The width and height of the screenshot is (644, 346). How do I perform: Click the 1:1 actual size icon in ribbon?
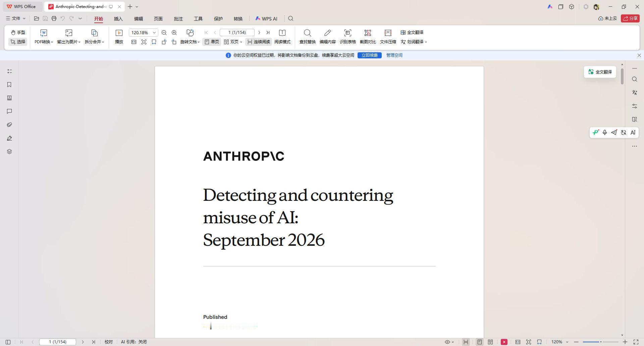[x=134, y=42]
